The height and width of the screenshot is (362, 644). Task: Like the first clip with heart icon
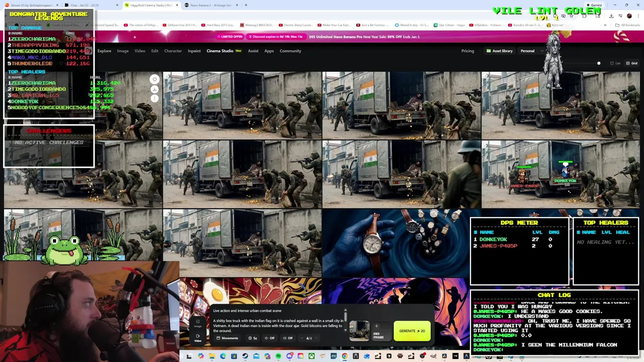[154, 79]
